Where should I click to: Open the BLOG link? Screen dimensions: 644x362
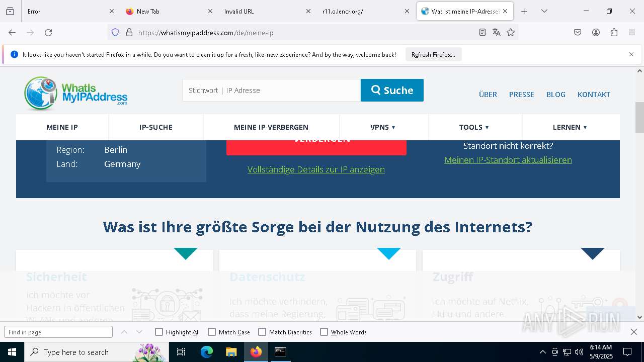pos(556,94)
